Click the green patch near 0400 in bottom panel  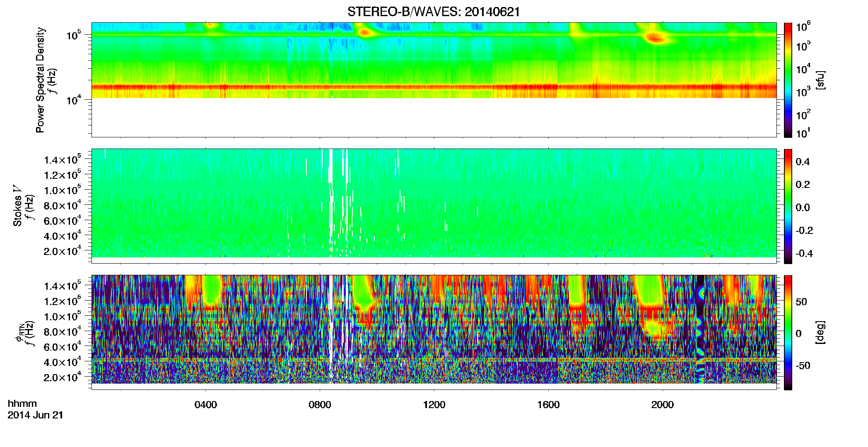pyautogui.click(x=212, y=290)
